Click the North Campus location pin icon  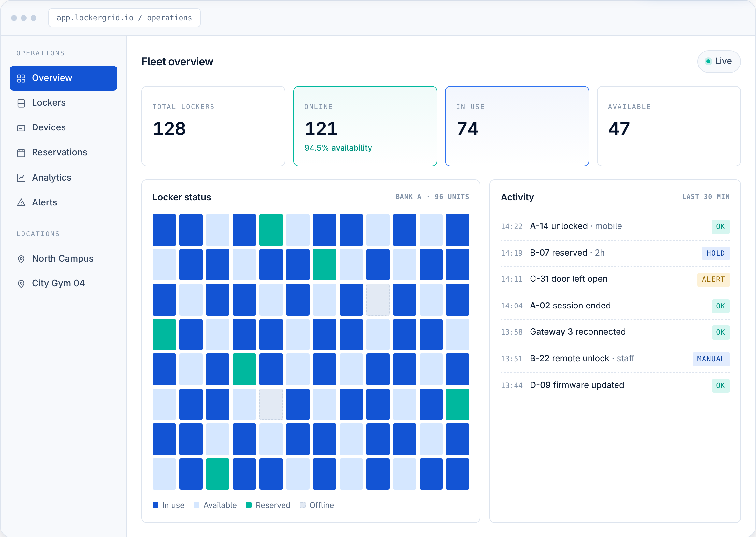point(21,260)
